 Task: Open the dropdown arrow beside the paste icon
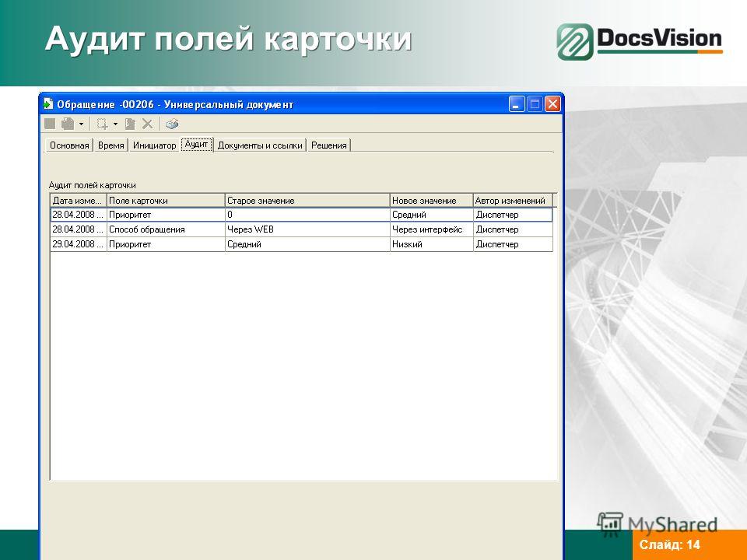point(82,124)
